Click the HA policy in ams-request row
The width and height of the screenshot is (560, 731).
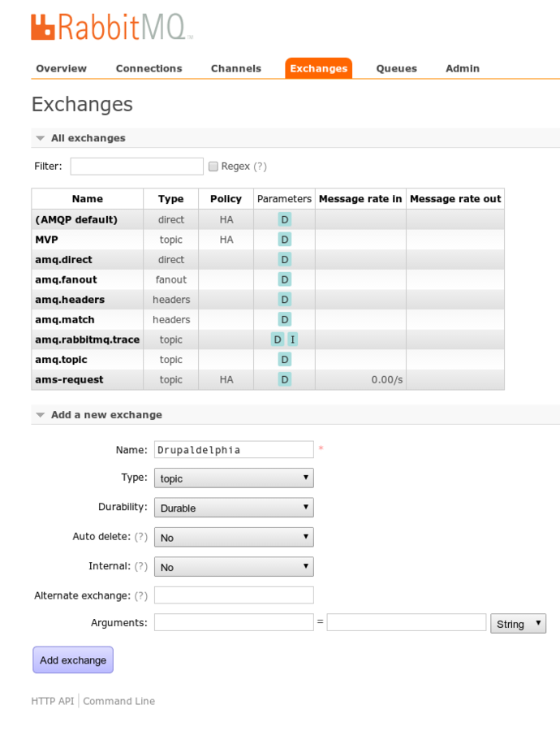[x=226, y=379]
